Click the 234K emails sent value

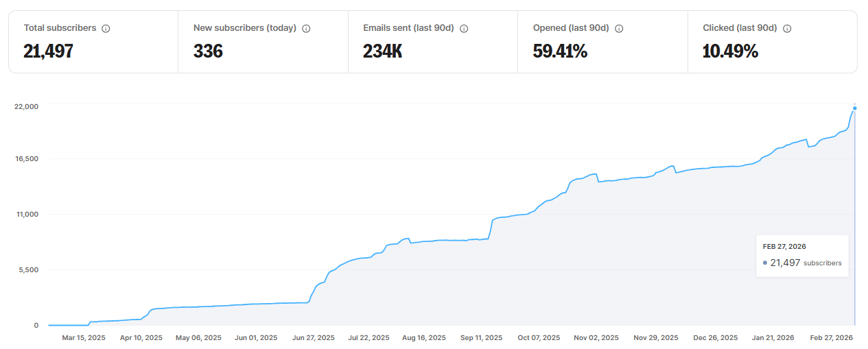click(382, 51)
